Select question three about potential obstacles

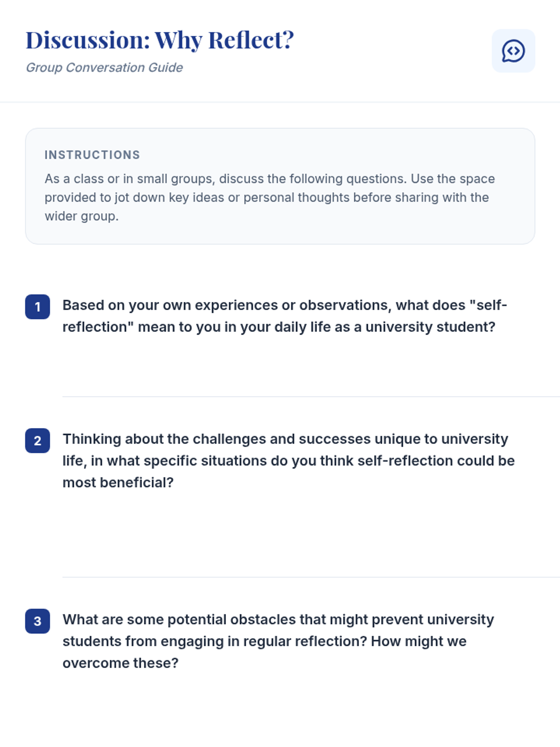point(278,641)
